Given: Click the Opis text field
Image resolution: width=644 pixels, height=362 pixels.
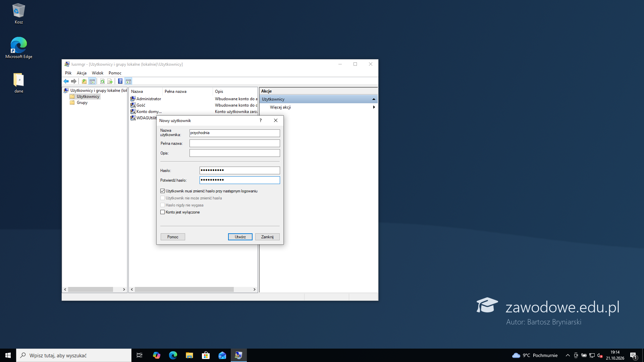Looking at the screenshot, I should [234, 153].
